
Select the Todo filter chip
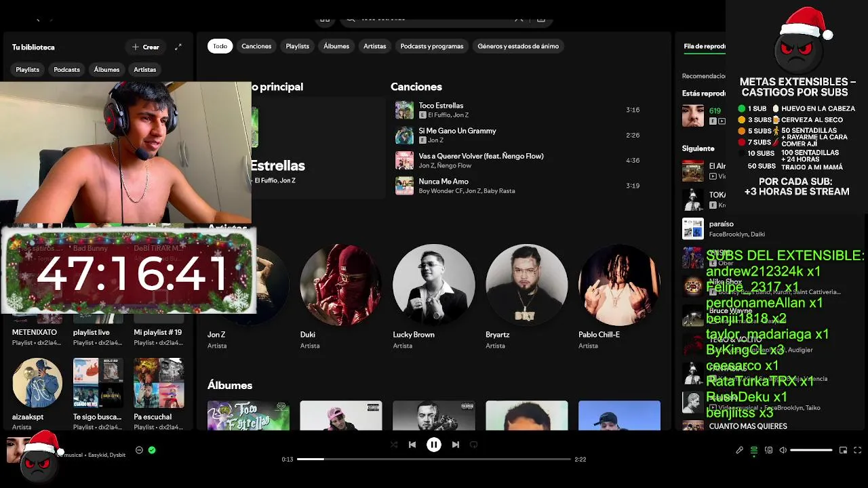tap(220, 46)
